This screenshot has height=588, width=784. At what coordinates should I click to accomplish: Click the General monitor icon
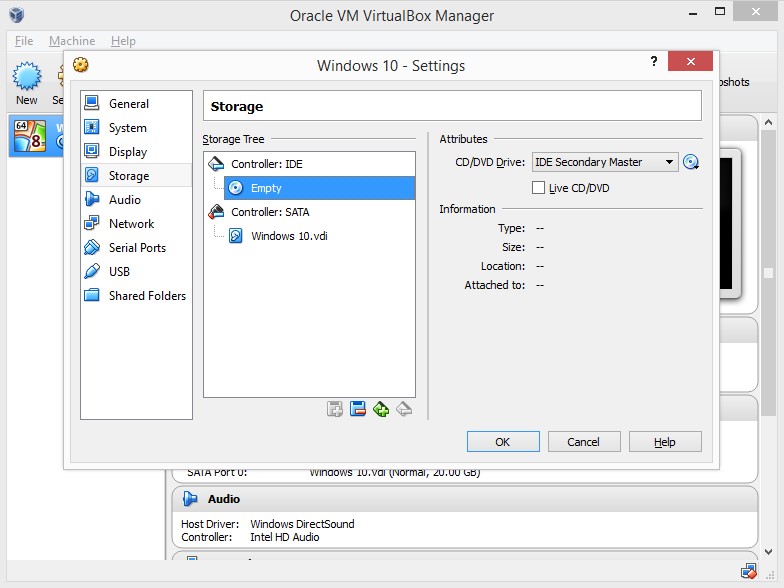(92, 102)
